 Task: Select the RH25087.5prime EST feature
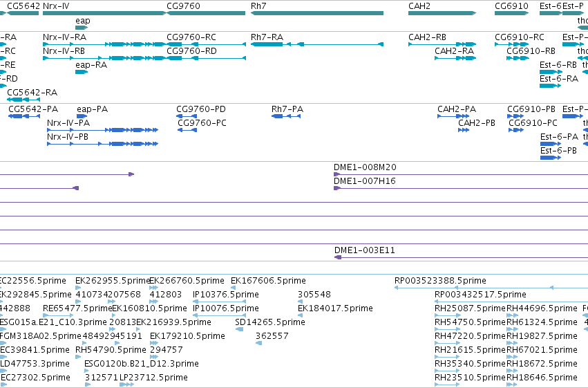click(447, 315)
